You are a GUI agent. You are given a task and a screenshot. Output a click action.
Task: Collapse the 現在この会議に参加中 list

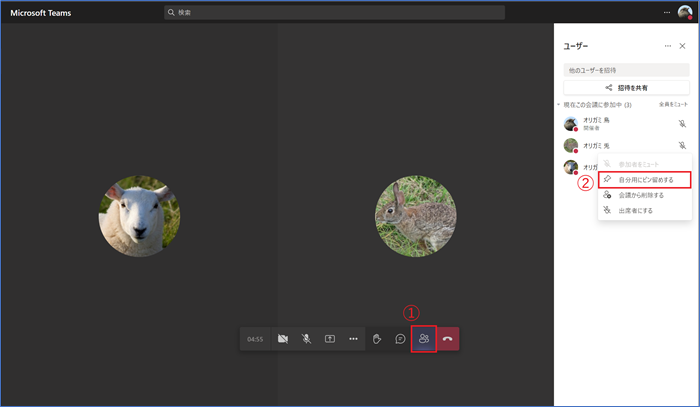560,104
